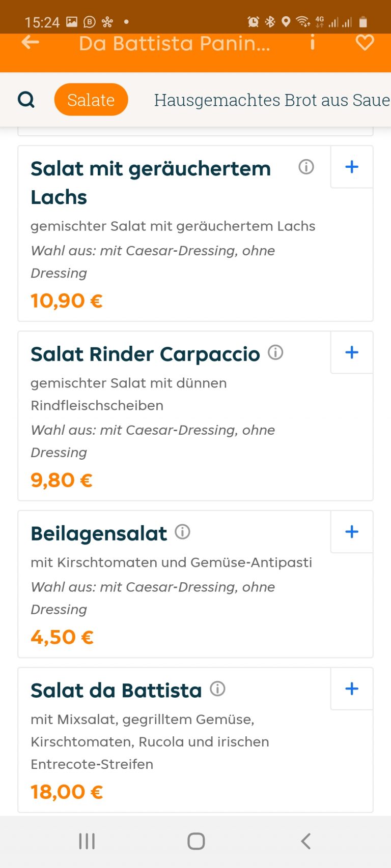The image size is (391, 868).
Task: Open Android recent apps button
Action: pyautogui.click(x=87, y=841)
